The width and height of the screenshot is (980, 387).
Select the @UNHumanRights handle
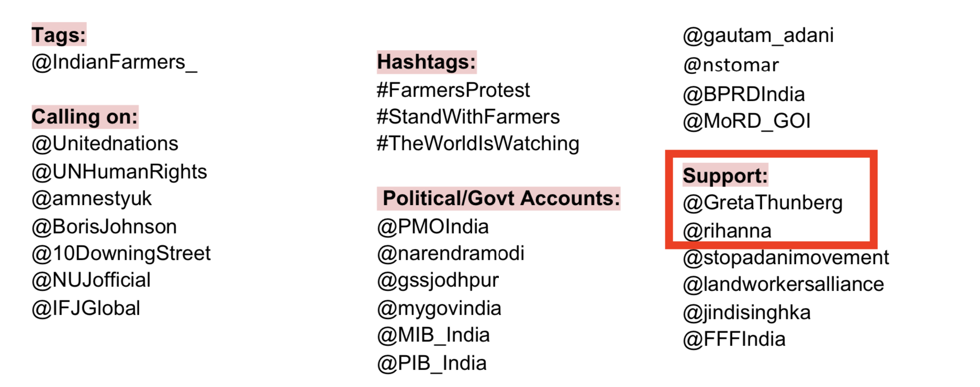pos(119,172)
